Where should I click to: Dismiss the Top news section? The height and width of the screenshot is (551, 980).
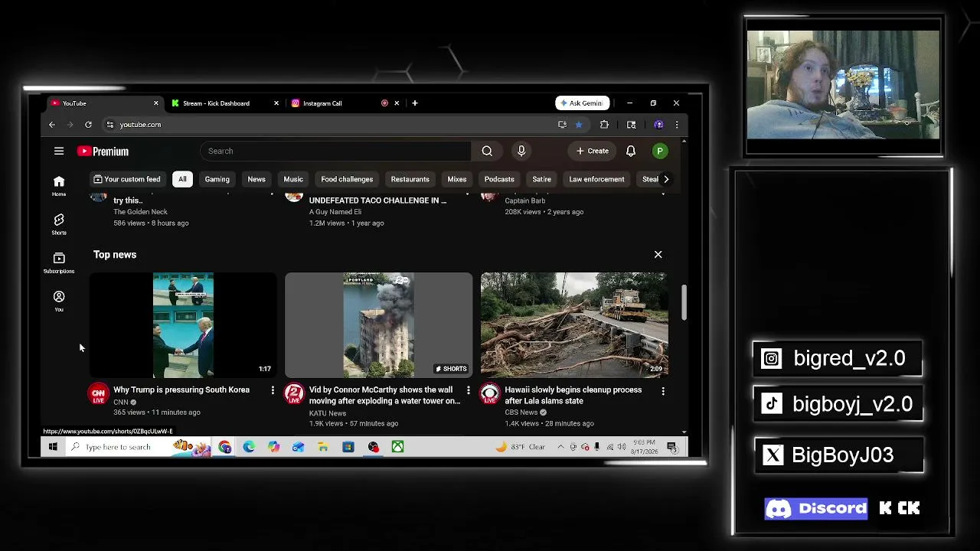(658, 254)
